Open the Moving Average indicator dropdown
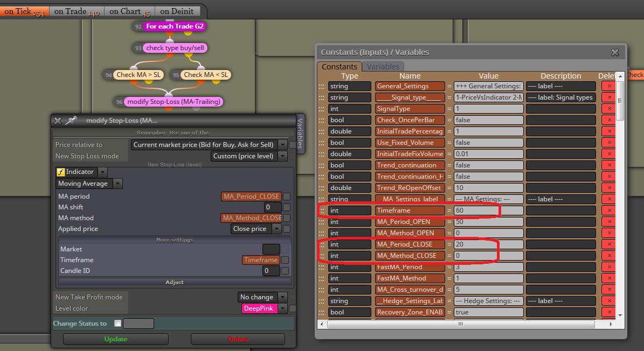 click(118, 184)
